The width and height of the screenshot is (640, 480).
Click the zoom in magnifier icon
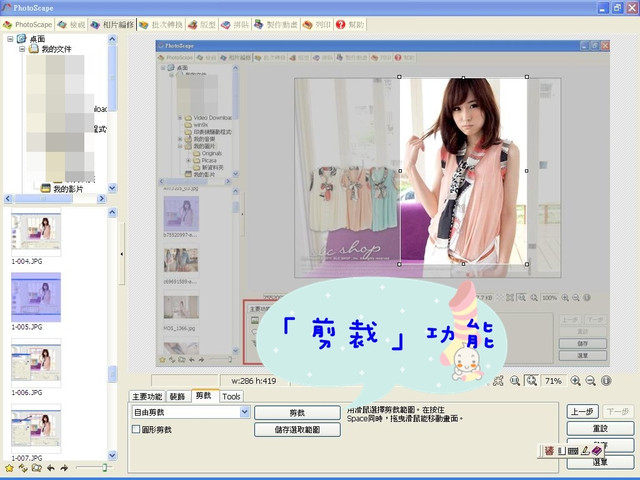(576, 381)
